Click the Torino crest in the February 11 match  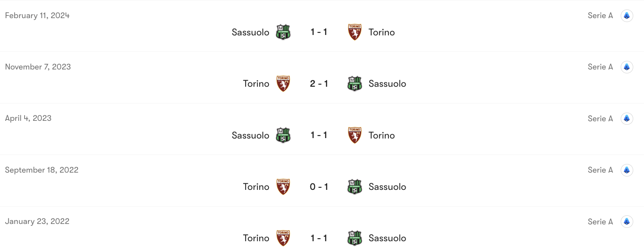pos(355,32)
